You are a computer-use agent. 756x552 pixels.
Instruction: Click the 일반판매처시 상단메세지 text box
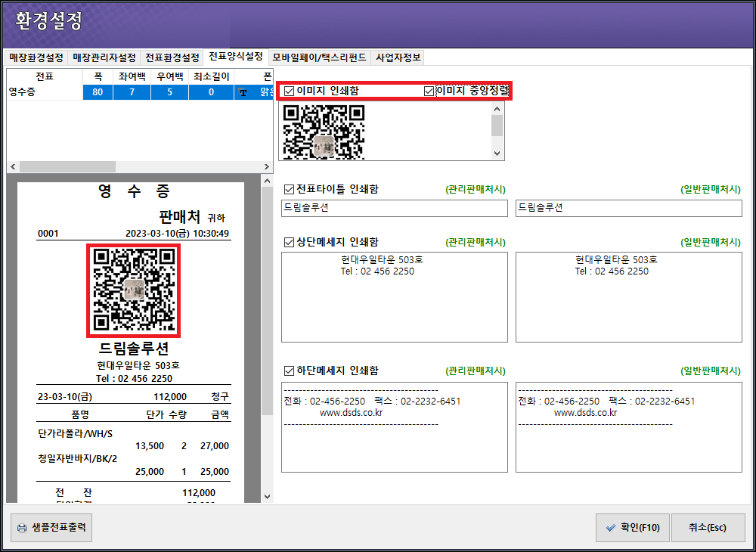[x=629, y=297]
